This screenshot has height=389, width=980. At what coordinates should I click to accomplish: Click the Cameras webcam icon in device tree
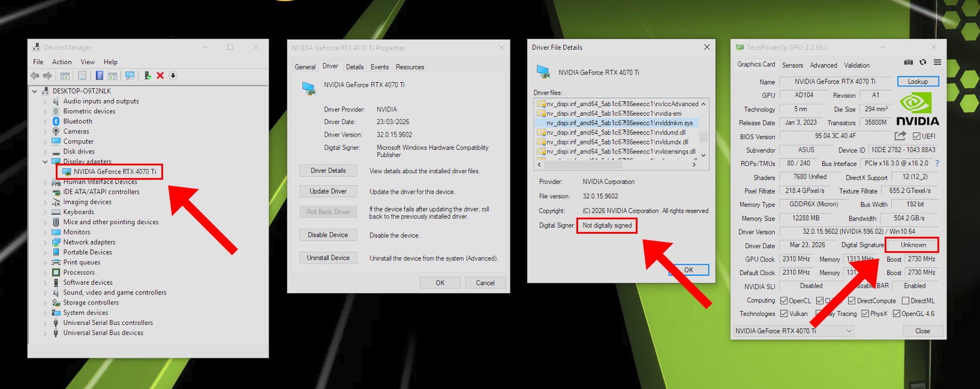[56, 131]
